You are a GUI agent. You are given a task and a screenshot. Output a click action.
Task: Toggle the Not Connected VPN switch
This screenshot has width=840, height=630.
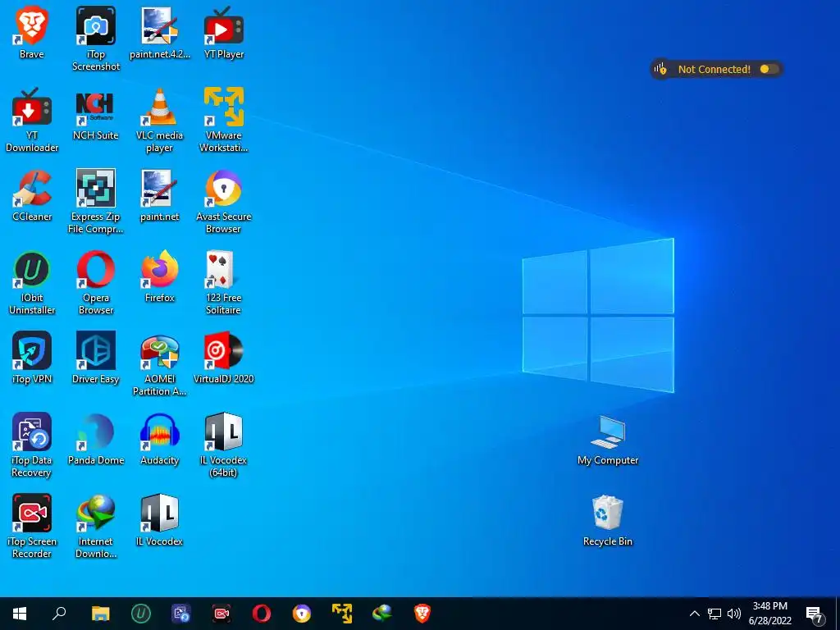tap(769, 69)
